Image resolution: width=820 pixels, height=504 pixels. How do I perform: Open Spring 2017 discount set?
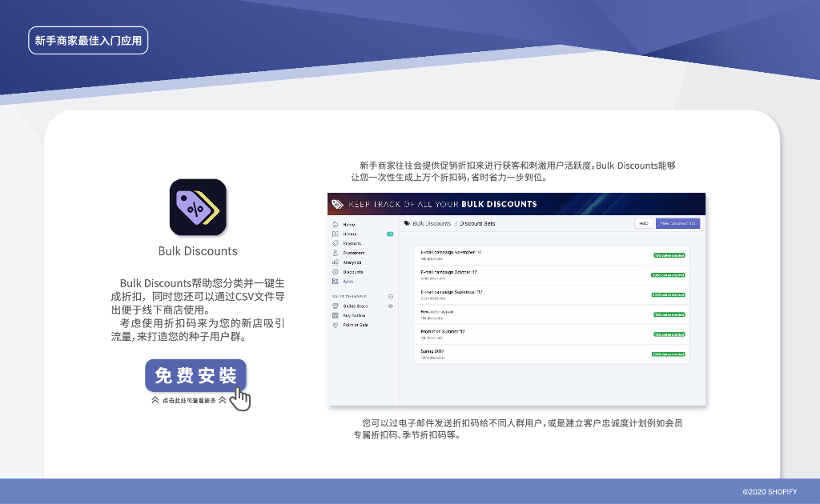tap(552, 354)
